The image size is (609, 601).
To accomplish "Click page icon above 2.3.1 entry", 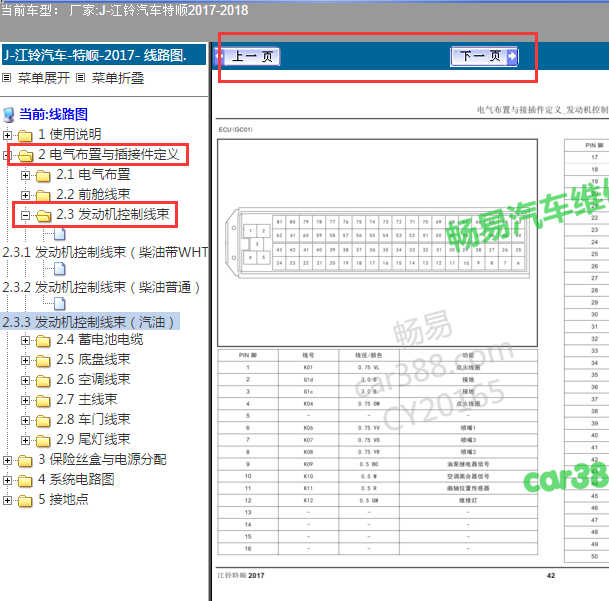I will [59, 234].
